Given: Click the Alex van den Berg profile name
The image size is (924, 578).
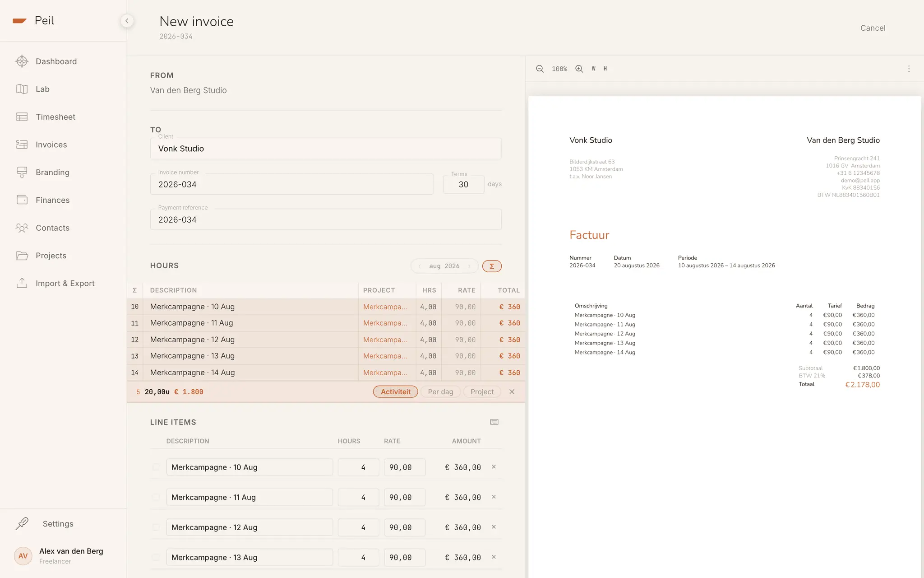Looking at the screenshot, I should tap(71, 551).
